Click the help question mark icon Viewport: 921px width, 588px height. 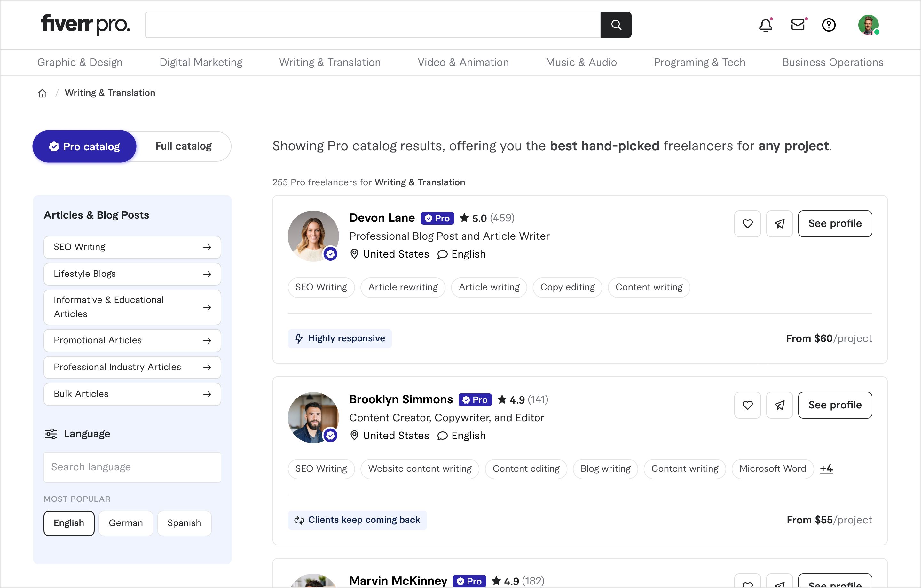click(829, 25)
